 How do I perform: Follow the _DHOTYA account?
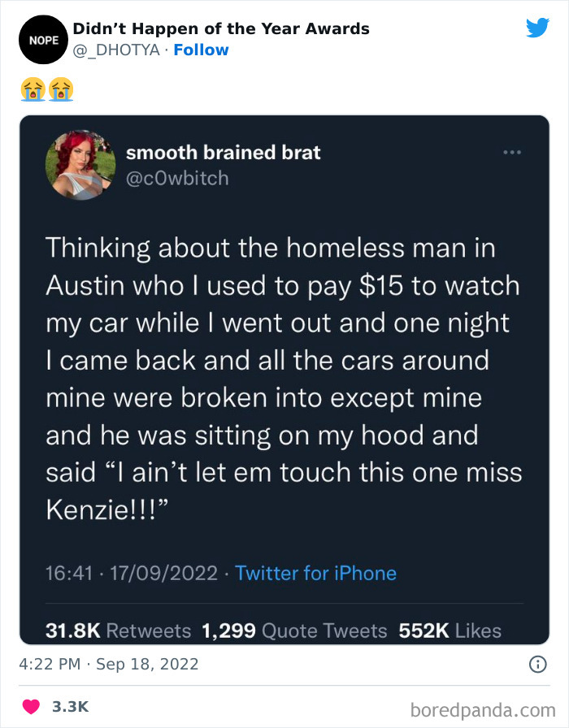(201, 50)
